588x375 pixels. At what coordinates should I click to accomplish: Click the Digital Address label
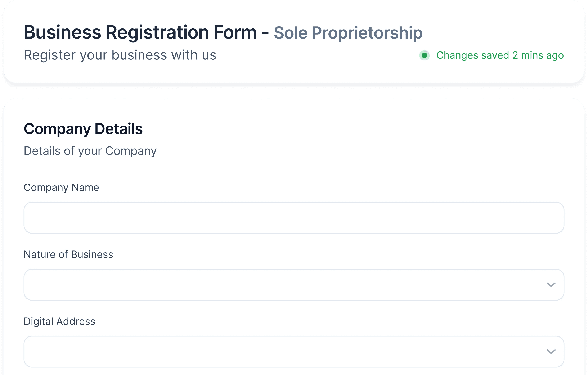pyautogui.click(x=59, y=321)
